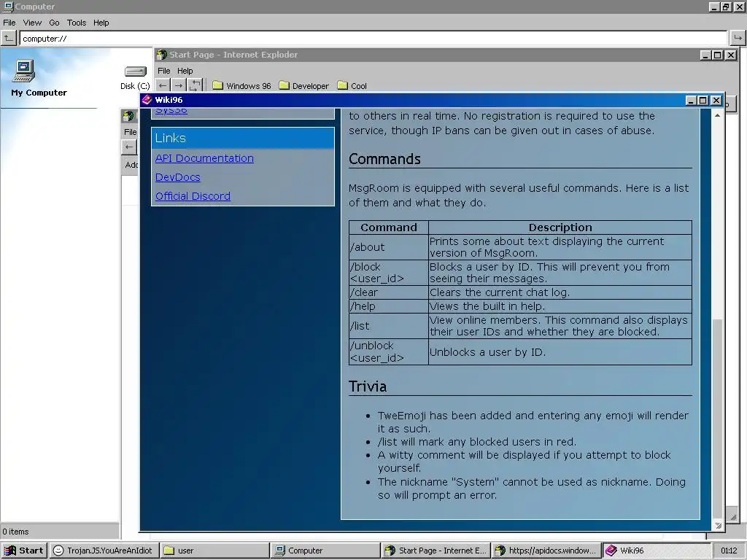Click the up-level arrow in Computer window
The width and height of the screenshot is (747, 560).
[x=9, y=38]
